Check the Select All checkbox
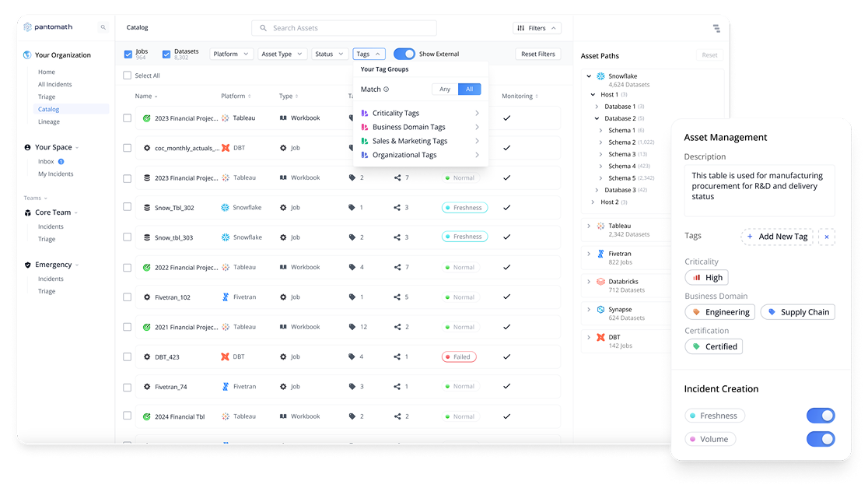The width and height of the screenshot is (868, 488). coord(128,75)
